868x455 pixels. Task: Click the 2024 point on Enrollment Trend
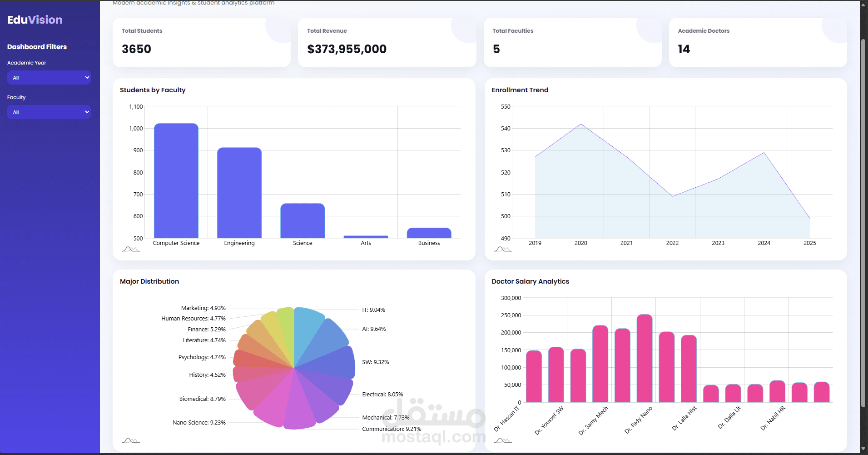click(x=764, y=153)
